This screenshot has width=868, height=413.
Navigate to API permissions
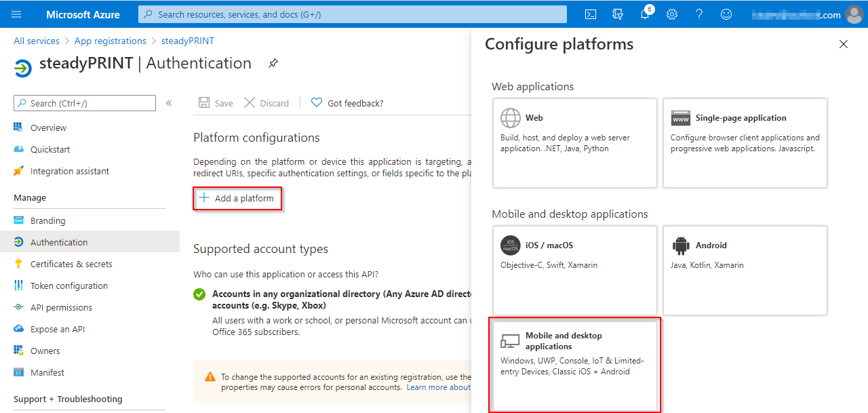click(x=61, y=307)
